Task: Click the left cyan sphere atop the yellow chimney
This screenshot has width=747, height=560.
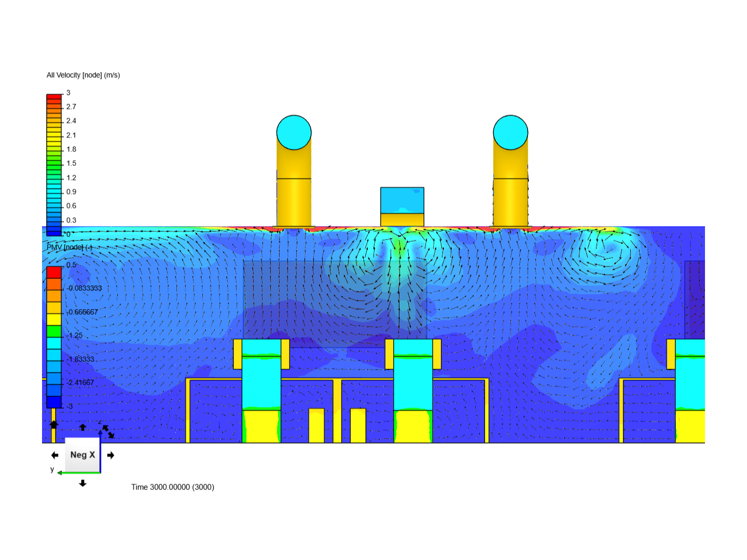Action: (x=294, y=132)
